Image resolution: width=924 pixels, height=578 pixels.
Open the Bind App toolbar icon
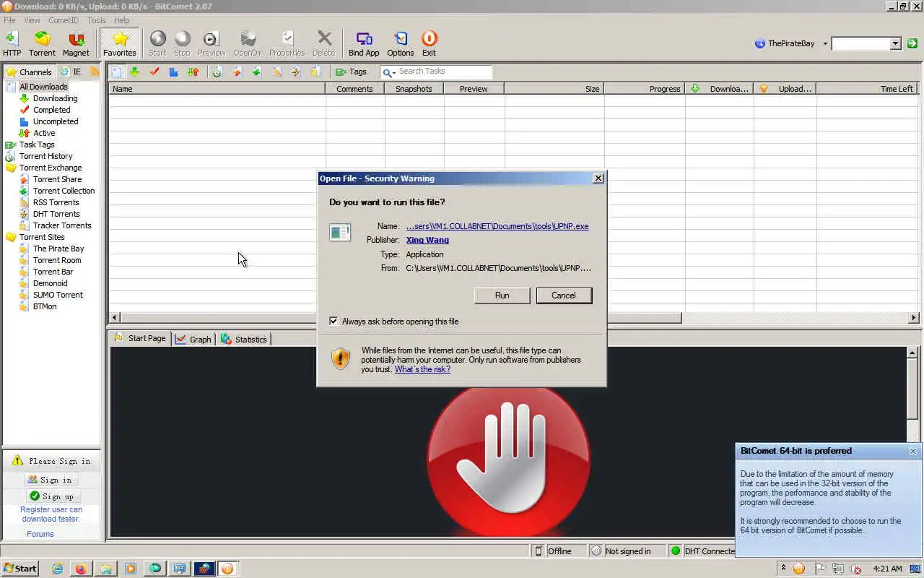click(364, 43)
